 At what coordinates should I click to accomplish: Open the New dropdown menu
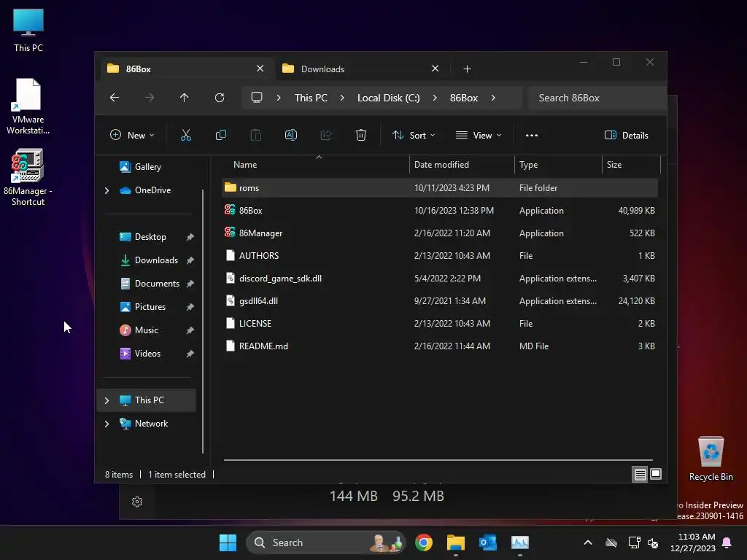[x=132, y=135]
